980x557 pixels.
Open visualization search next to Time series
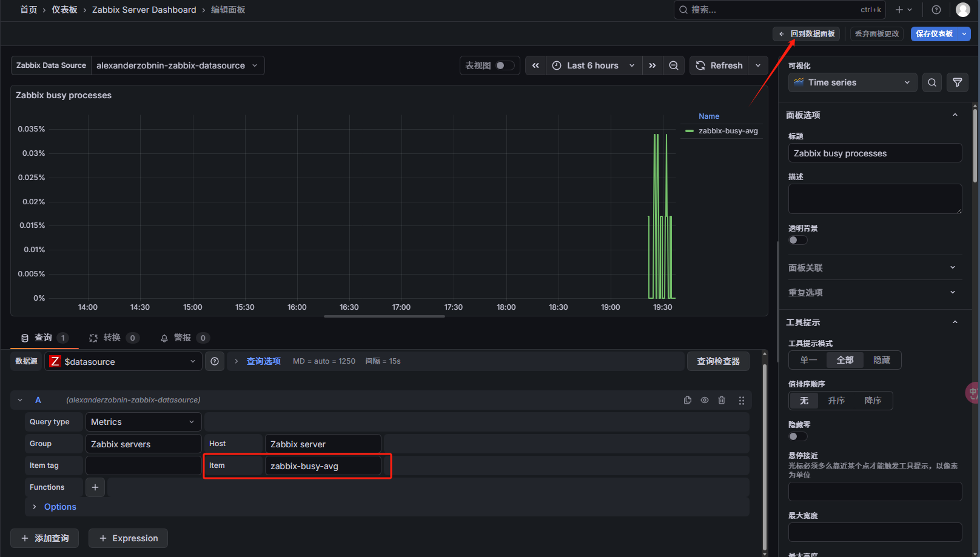[932, 82]
